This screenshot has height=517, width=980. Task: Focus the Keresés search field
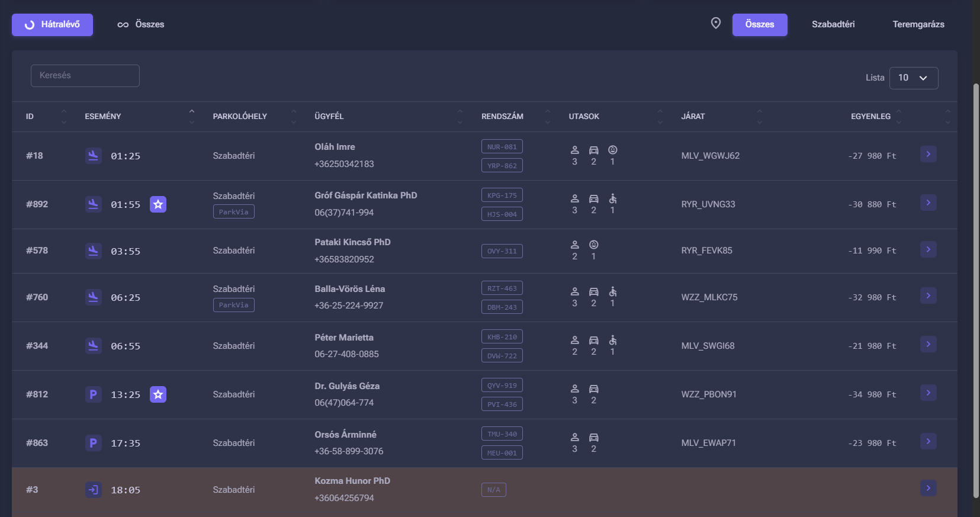coord(85,76)
